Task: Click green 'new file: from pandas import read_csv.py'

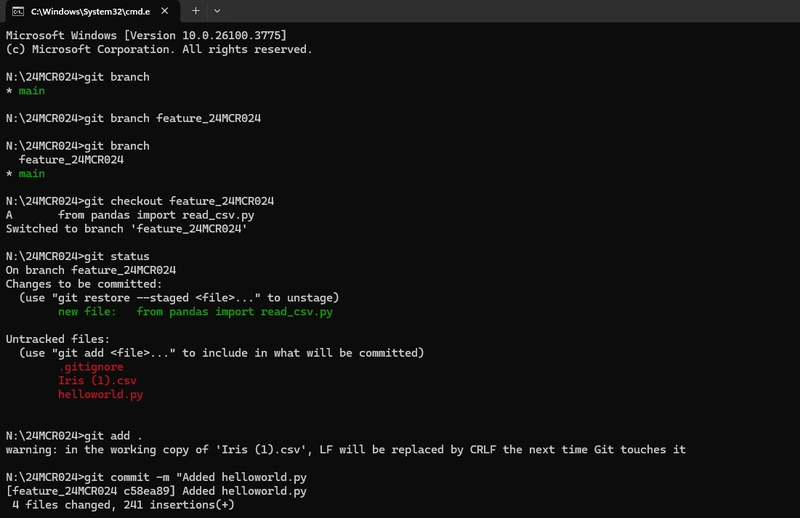Action: [x=195, y=311]
